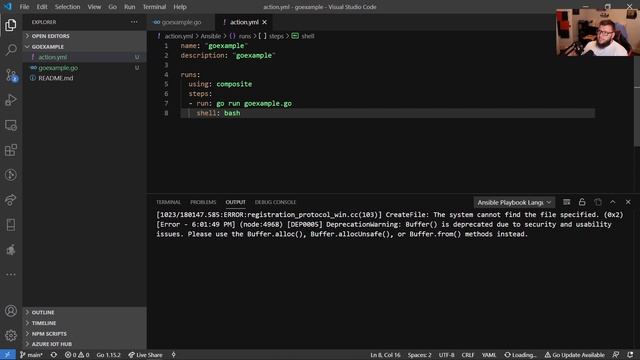This screenshot has height=360, width=640.
Task: Change CRLF end of line sequence
Action: click(468, 355)
